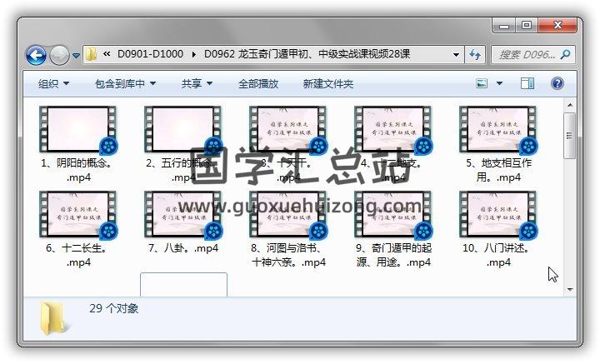The height and width of the screenshot is (364, 600).
Task: Open the 共享 menu
Action: (x=197, y=83)
